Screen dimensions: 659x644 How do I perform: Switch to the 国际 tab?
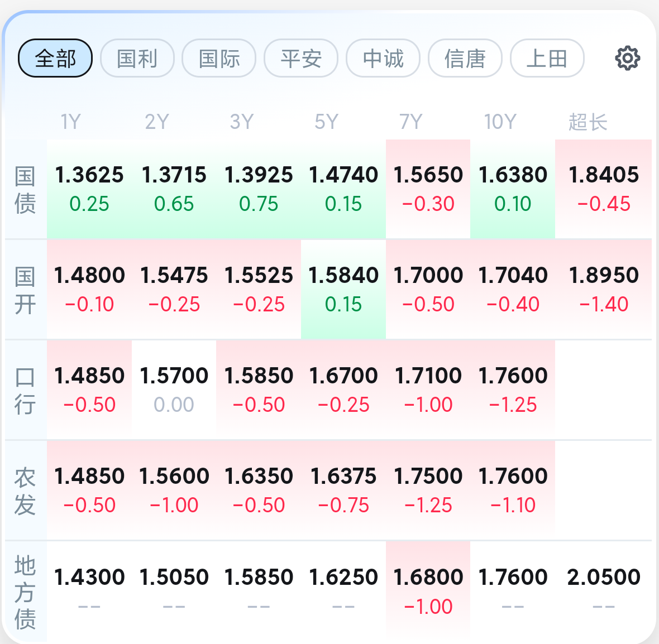(219, 58)
